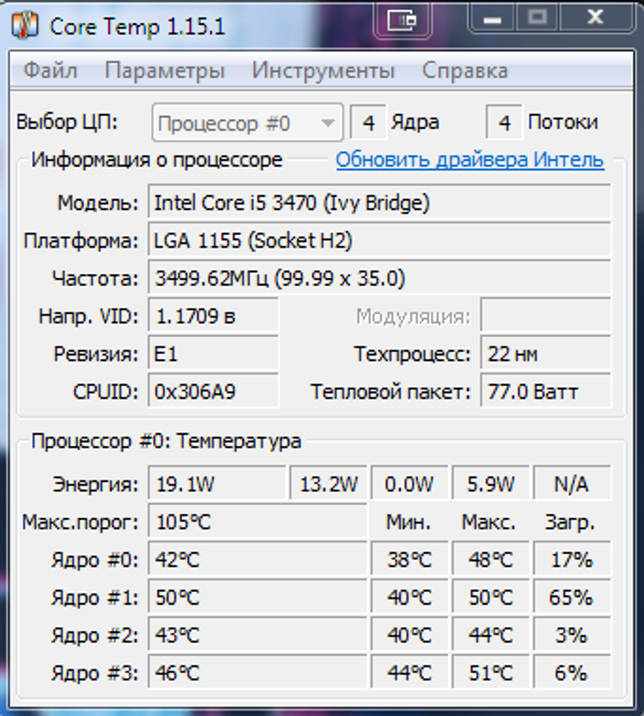Click Ядро #1 current temperature field
644x716 pixels.
point(257,597)
